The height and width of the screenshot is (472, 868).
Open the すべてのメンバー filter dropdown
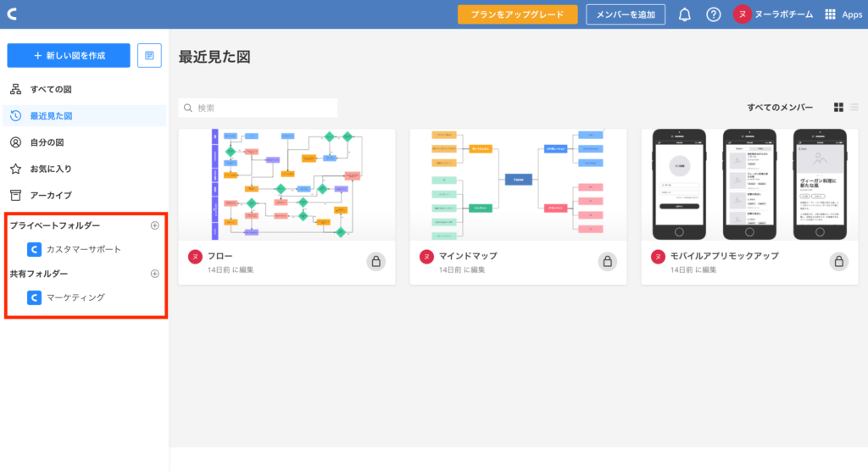click(779, 108)
